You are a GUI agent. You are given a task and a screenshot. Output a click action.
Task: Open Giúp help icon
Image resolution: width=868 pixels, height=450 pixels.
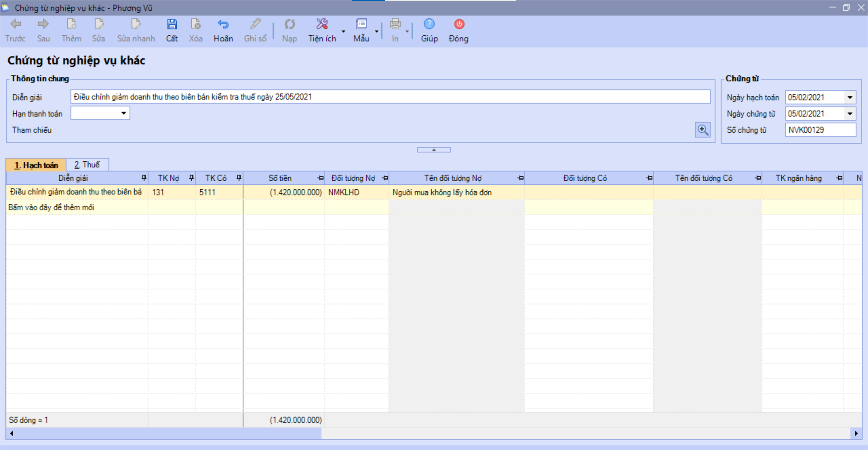(429, 24)
